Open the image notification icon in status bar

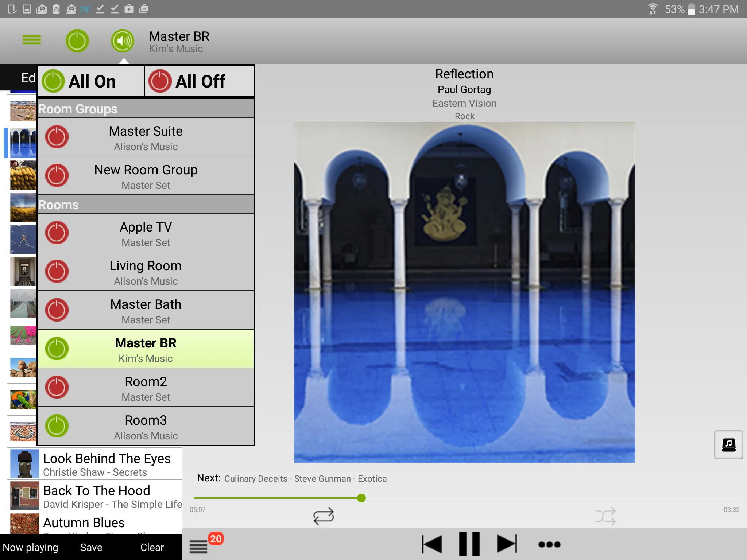coord(27,9)
